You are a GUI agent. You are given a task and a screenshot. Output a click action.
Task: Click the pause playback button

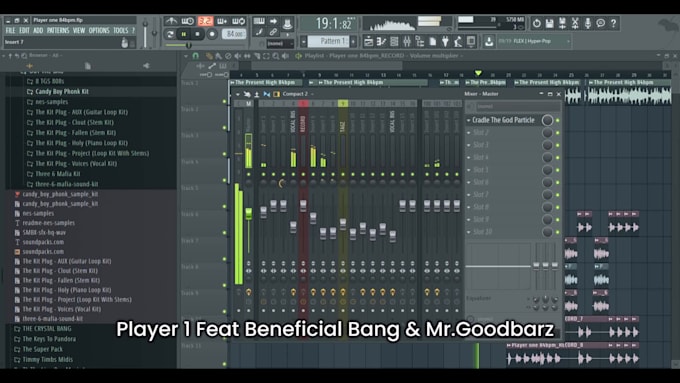pos(183,34)
